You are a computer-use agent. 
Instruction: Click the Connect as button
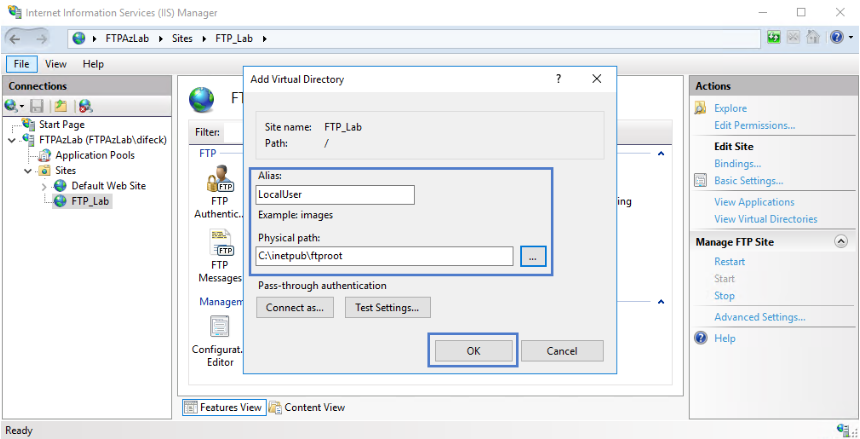point(295,308)
